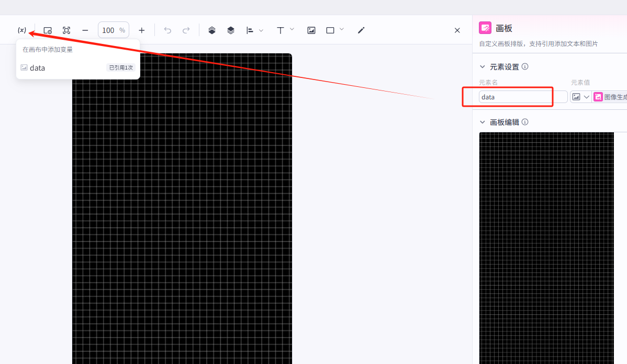Select the pencil drawing tool
Viewport: 627px width, 364px height.
click(361, 30)
